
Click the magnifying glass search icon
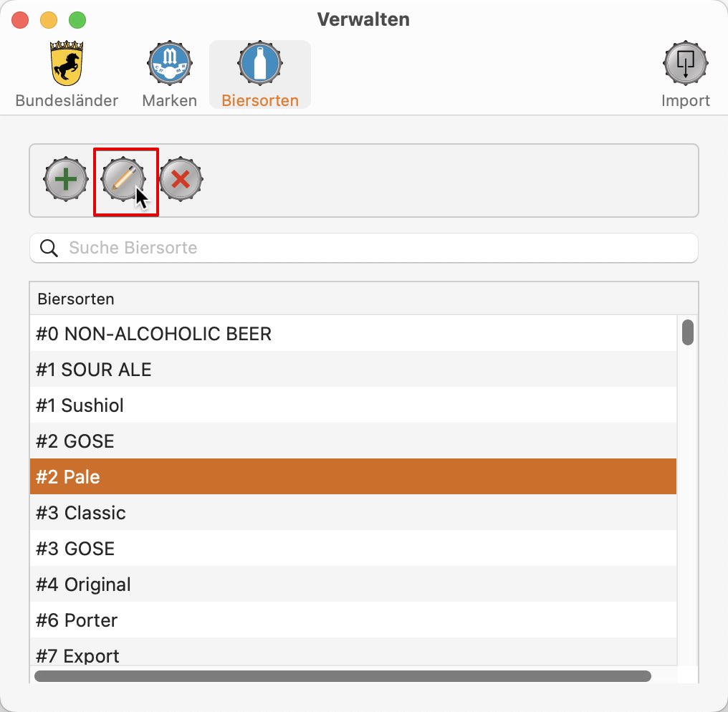[x=49, y=248]
